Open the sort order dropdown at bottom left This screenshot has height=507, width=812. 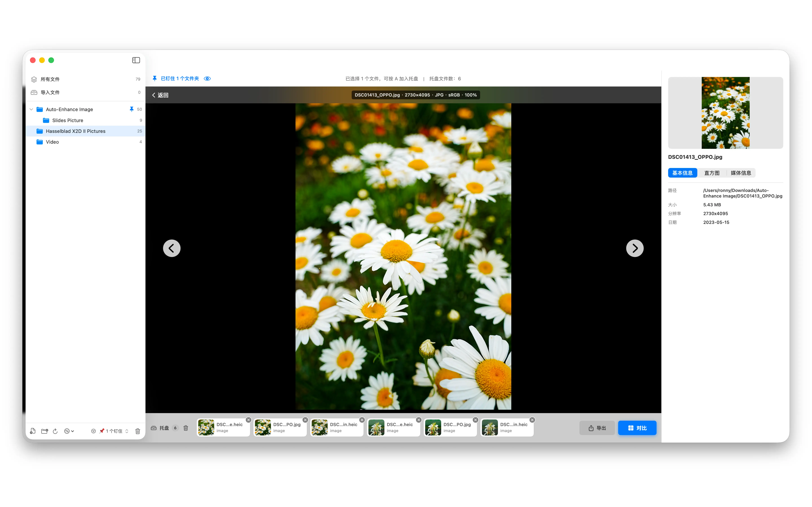click(69, 431)
